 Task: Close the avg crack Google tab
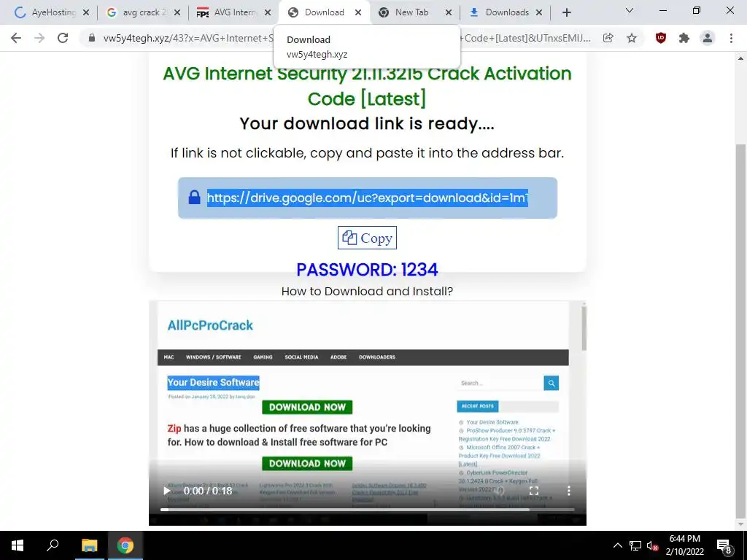click(177, 13)
